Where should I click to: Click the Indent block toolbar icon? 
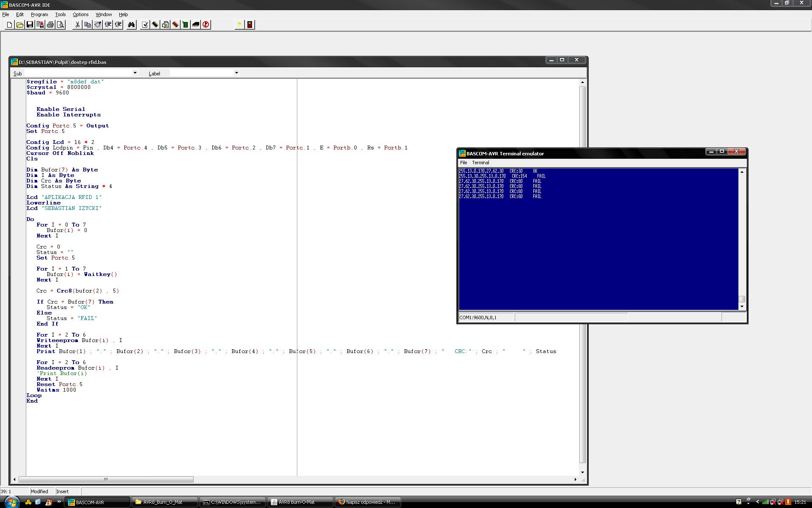(x=108, y=25)
